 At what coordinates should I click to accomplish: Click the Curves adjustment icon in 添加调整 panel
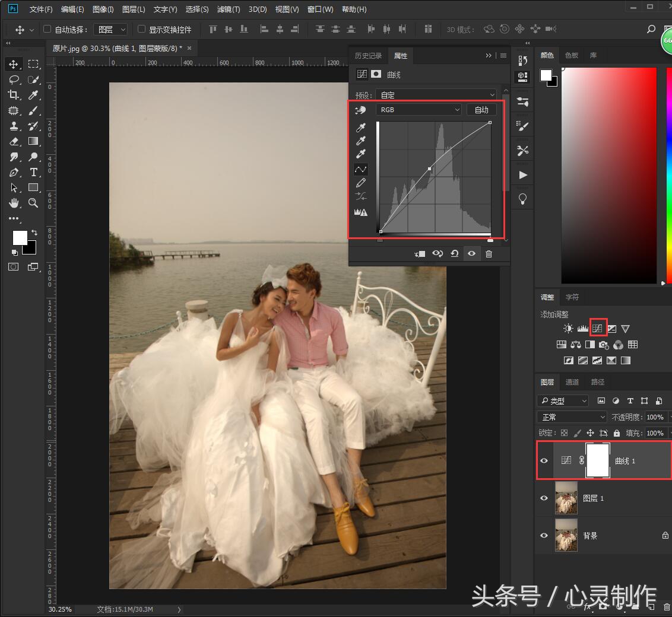coord(598,328)
